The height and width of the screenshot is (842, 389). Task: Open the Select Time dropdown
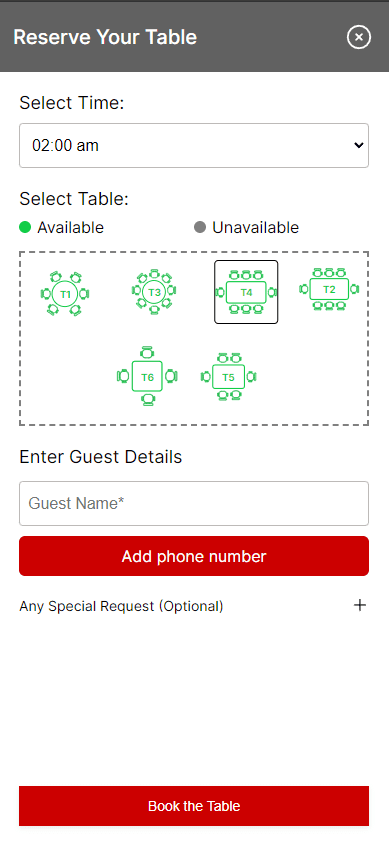[x=194, y=146]
